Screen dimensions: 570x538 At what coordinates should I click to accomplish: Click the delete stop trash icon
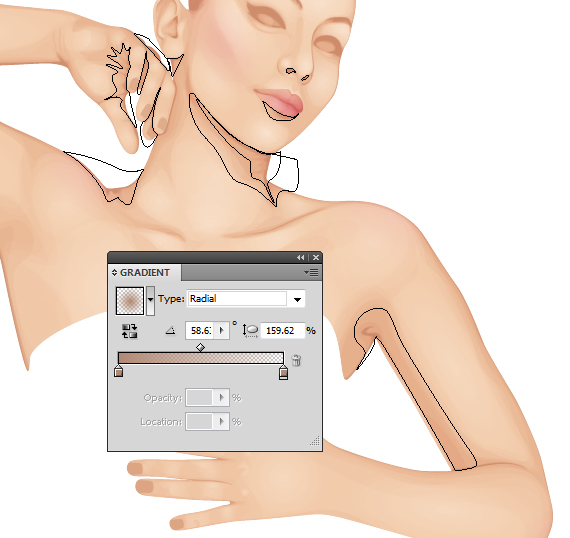(x=296, y=360)
